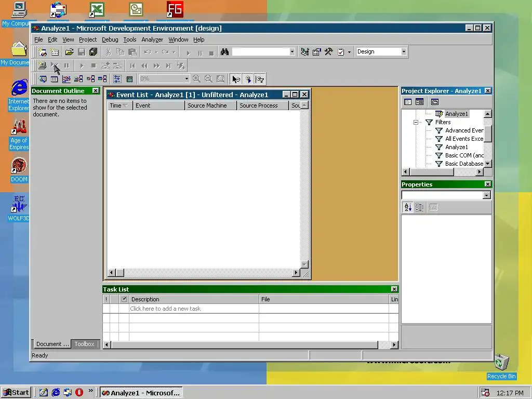This screenshot has width=532, height=399.
Task: Click the hammer and wrench toolbox icon
Action: tap(328, 52)
